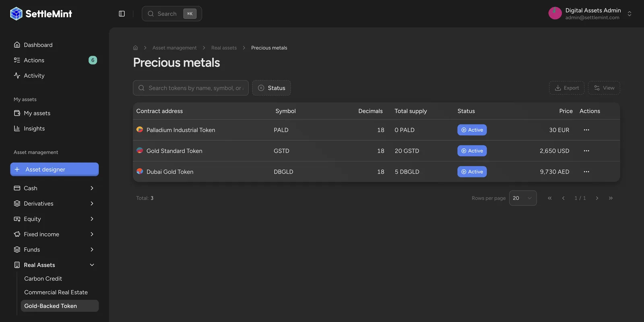Sort by Decimals column header
This screenshot has width=644, height=322.
(x=370, y=111)
